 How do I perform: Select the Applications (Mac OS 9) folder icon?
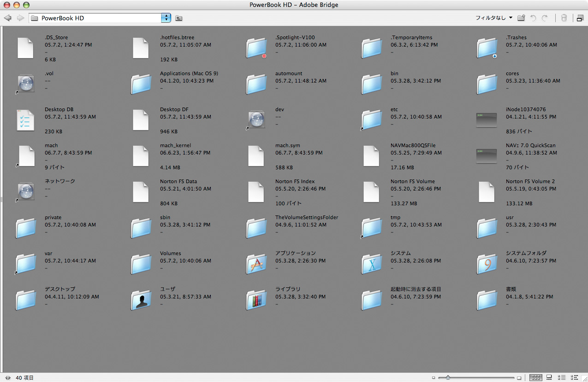click(x=142, y=84)
